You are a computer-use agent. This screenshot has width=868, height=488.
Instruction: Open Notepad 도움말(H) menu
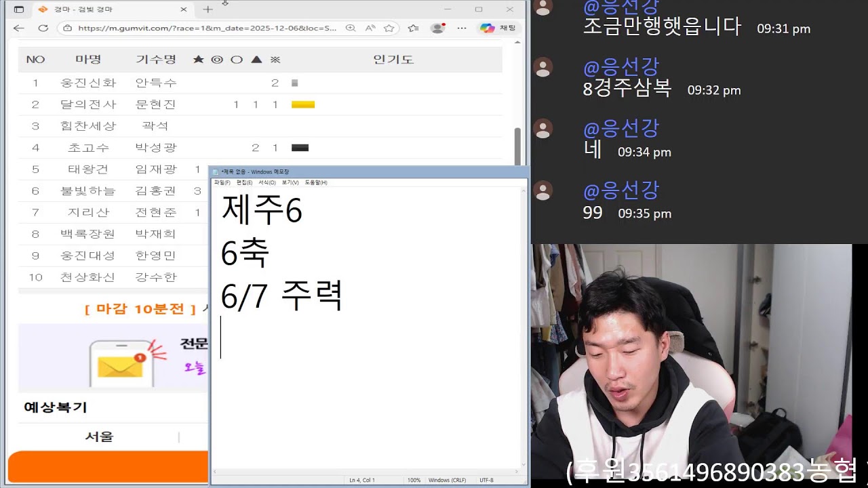click(316, 182)
